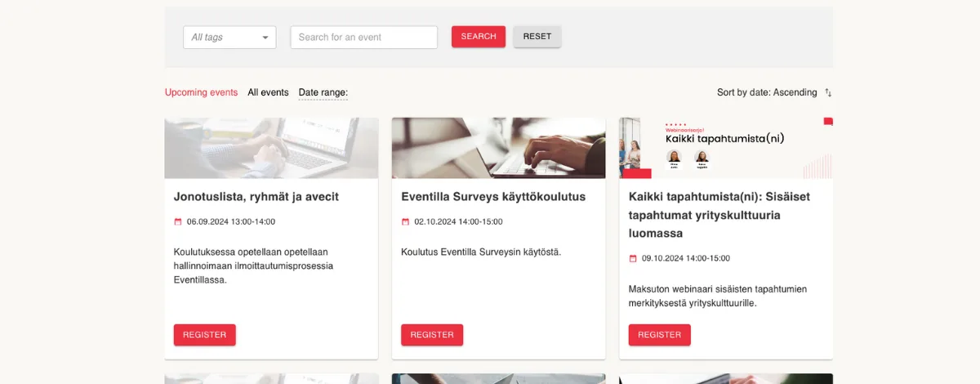Open Eventilla Surveys event typing-hands image
980x384 pixels.
(x=498, y=148)
